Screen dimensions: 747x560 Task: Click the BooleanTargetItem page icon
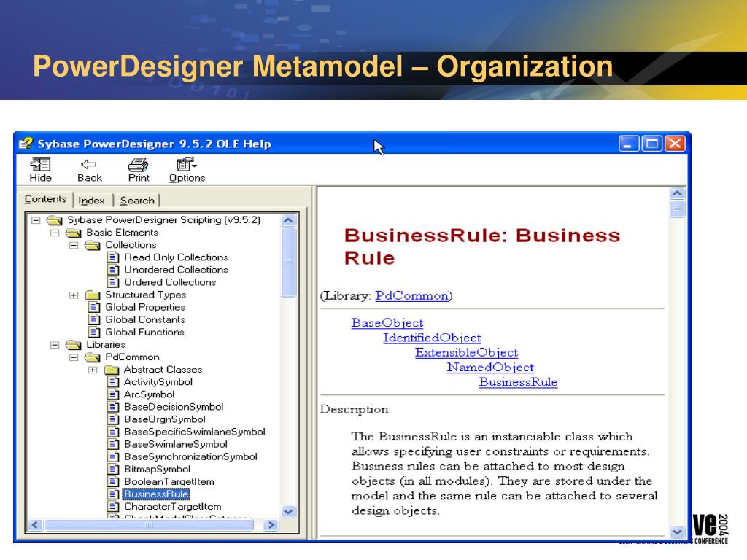point(113,481)
